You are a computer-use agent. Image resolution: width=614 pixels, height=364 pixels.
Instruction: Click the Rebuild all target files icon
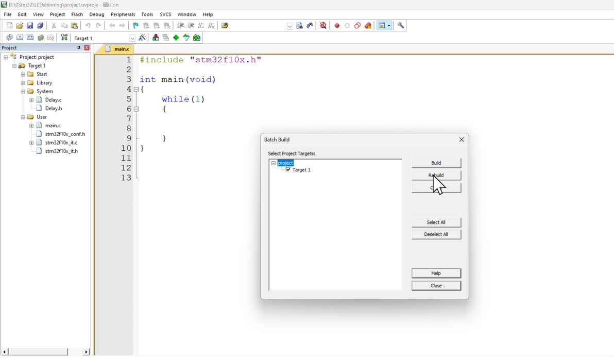(30, 38)
